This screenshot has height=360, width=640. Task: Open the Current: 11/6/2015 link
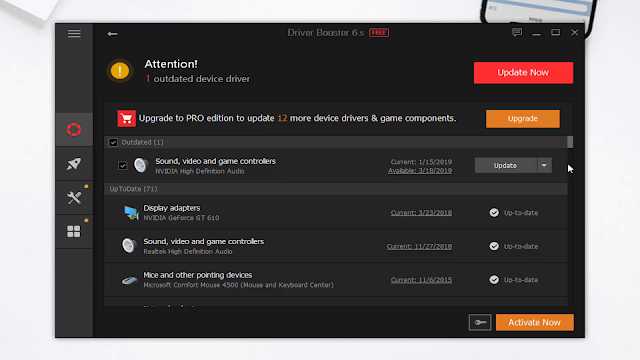421,280
